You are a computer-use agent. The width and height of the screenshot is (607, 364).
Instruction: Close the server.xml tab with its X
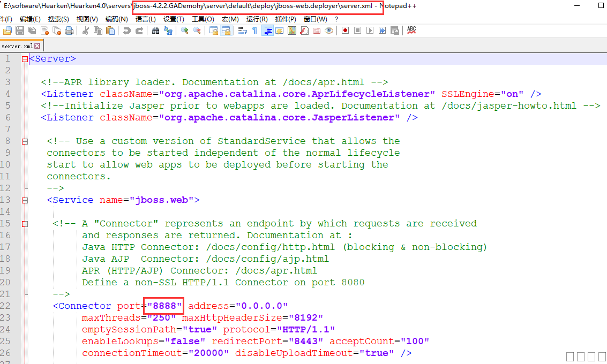[x=38, y=47]
